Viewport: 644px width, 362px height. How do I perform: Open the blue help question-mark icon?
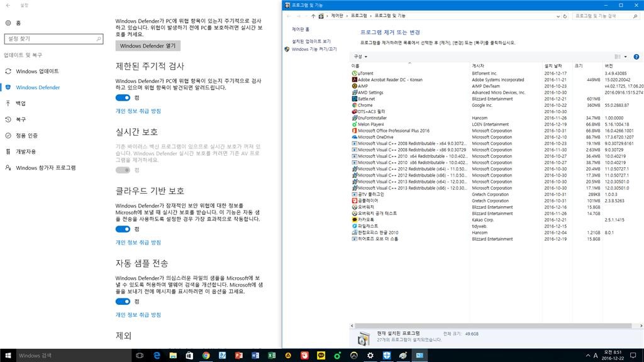click(x=636, y=57)
